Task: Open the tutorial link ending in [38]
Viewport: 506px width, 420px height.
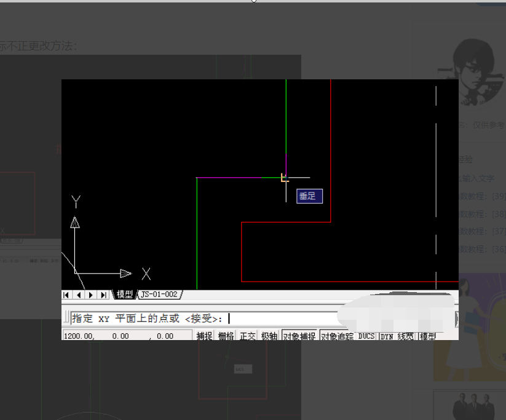Action: 482,214
